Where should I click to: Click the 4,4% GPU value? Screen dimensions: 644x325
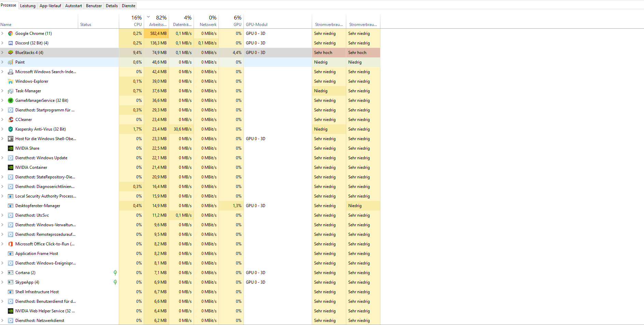[237, 53]
